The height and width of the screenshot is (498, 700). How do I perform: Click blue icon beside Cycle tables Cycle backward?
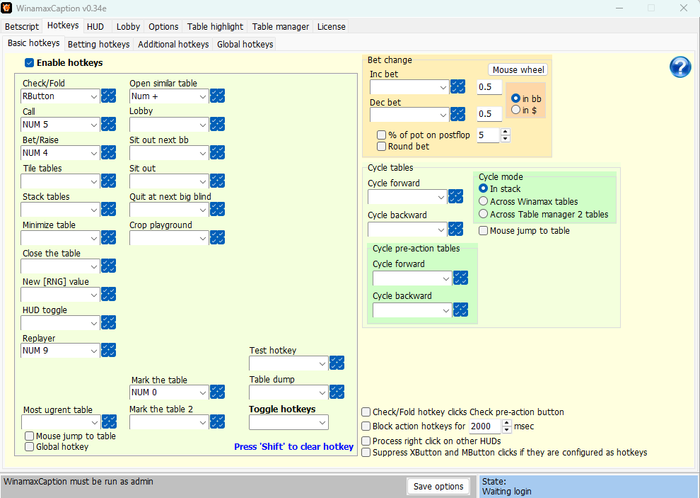pos(455,229)
